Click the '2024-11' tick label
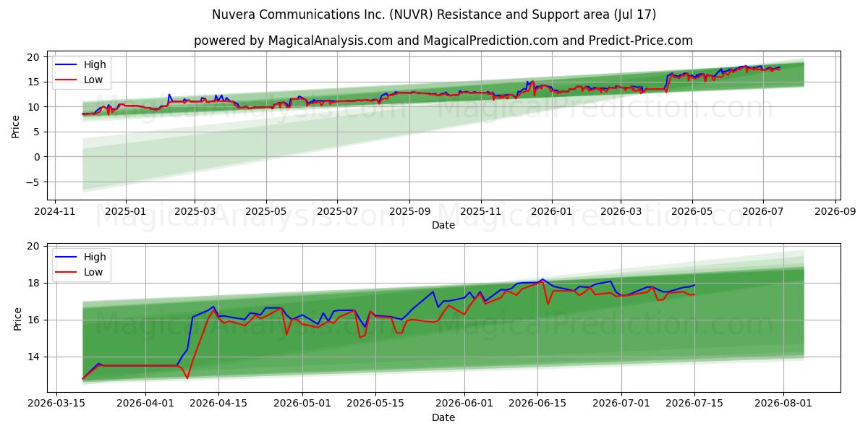Screen dimensions: 868x434 (x=56, y=211)
